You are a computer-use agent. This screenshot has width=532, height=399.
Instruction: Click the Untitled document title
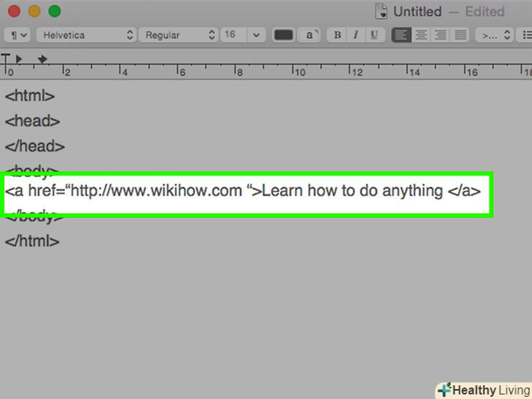click(417, 12)
